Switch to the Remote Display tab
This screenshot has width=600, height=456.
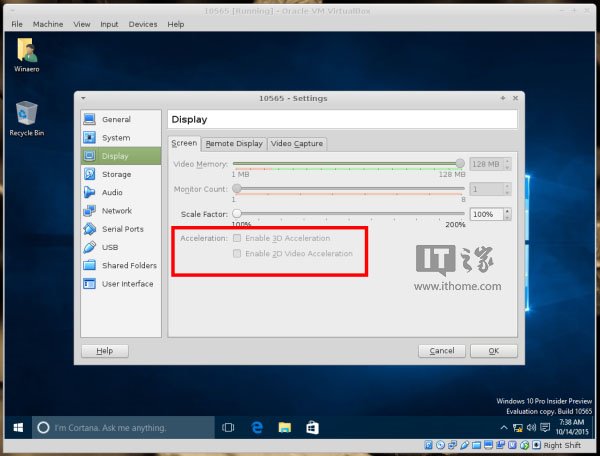point(234,143)
